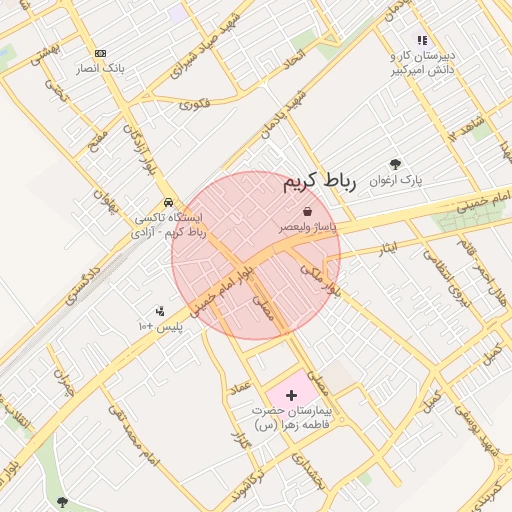512x512 pixels.
Task: Click the رباط کریم city name label
Action: point(320,182)
